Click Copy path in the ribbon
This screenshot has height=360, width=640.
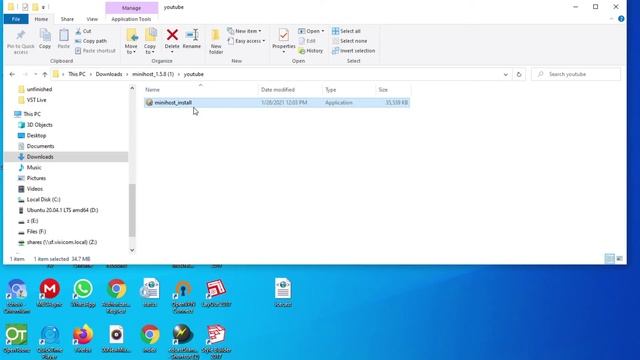coord(91,41)
